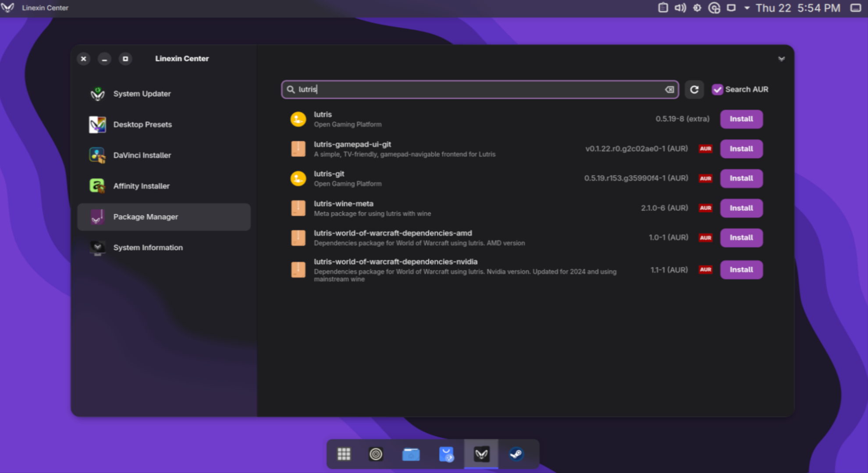Refresh the package list
This screenshot has width=868, height=473.
694,89
